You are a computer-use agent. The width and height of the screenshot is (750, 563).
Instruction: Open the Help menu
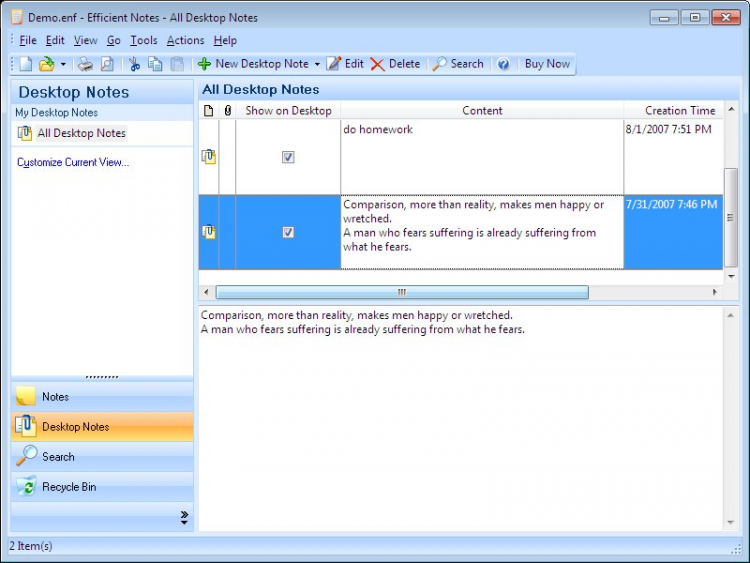[x=225, y=40]
